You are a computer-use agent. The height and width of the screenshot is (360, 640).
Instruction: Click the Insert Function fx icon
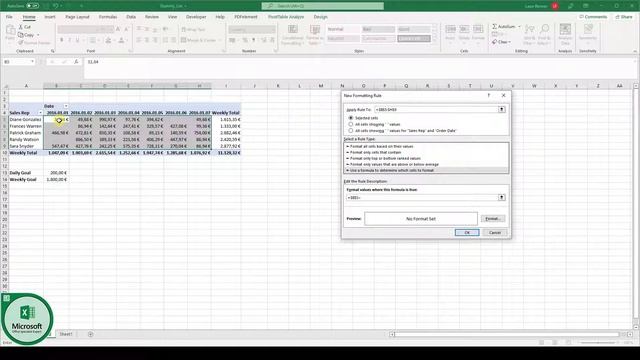click(76, 62)
